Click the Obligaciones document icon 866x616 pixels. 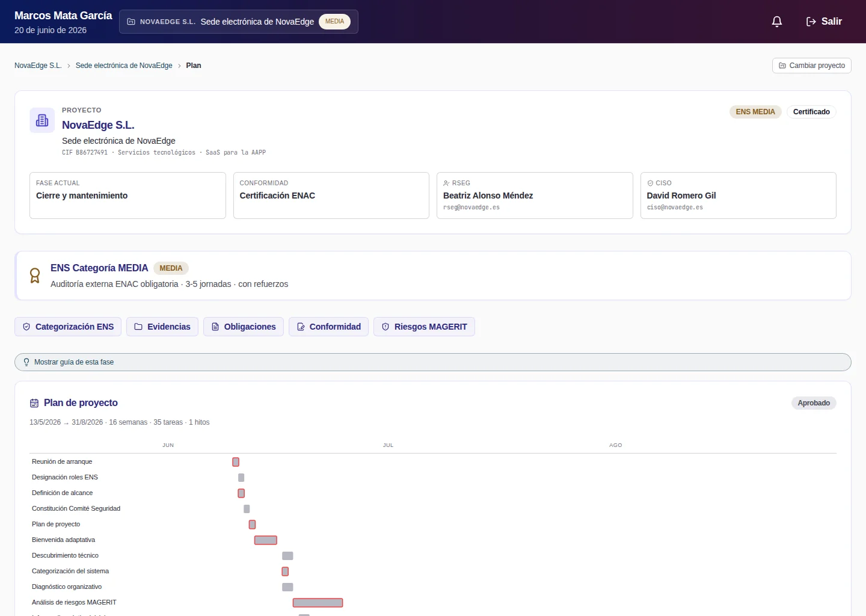(215, 327)
